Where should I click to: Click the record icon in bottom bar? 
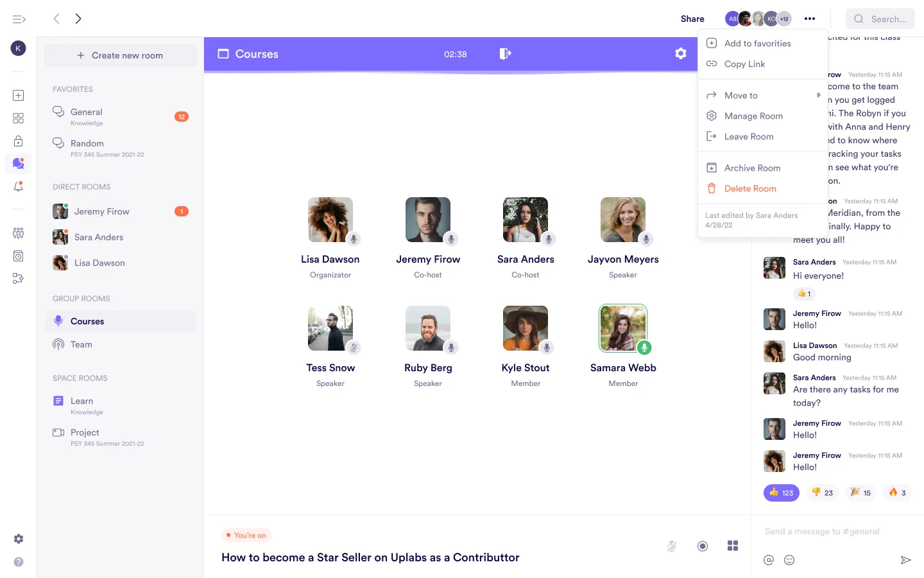703,546
